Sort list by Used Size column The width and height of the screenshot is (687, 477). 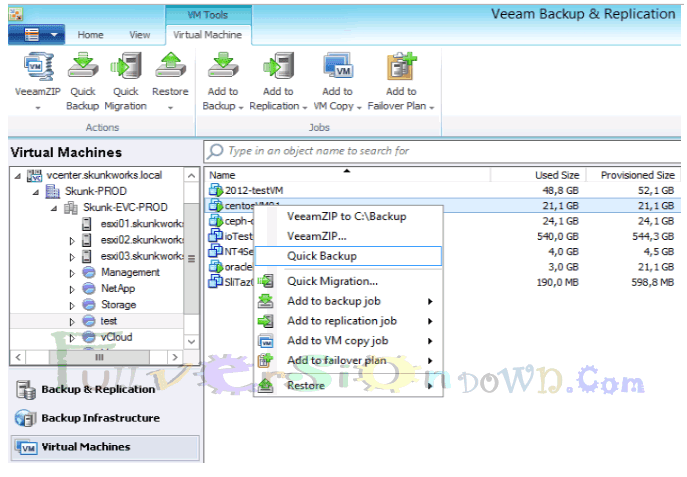coord(538,175)
